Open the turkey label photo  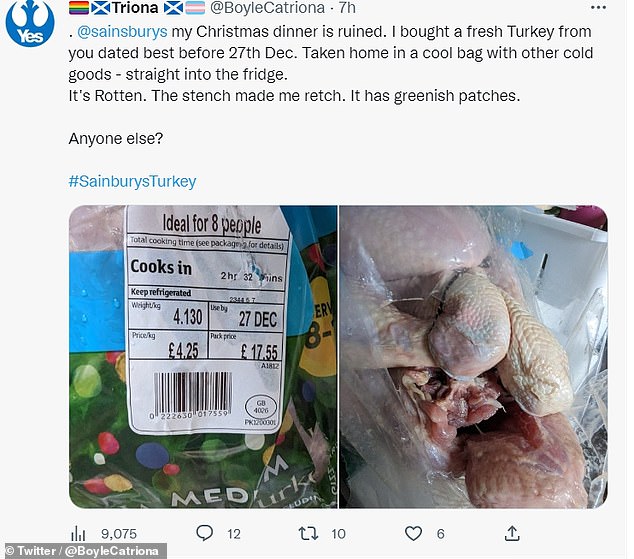[x=203, y=356]
